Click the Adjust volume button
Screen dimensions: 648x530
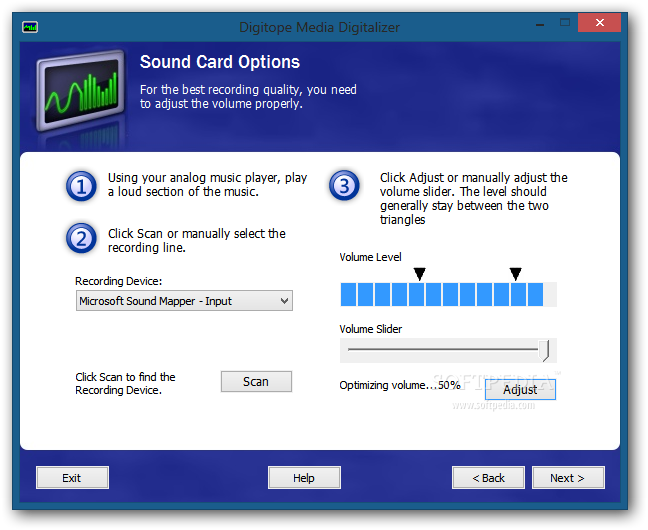tap(520, 389)
